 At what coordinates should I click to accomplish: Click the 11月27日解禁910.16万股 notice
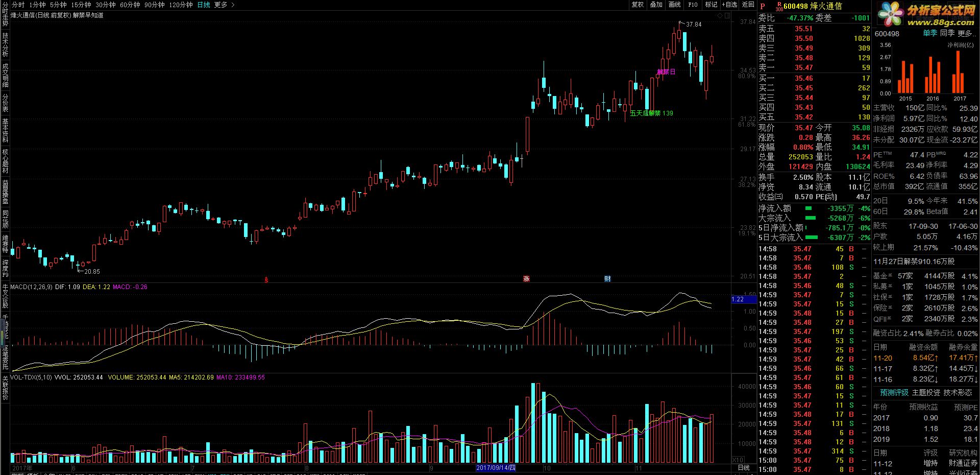tap(914, 262)
